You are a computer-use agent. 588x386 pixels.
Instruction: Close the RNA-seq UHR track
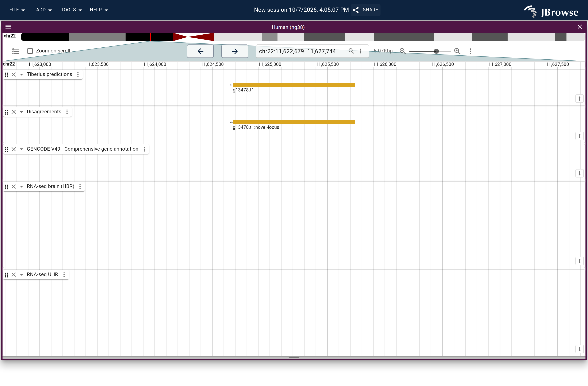click(14, 275)
